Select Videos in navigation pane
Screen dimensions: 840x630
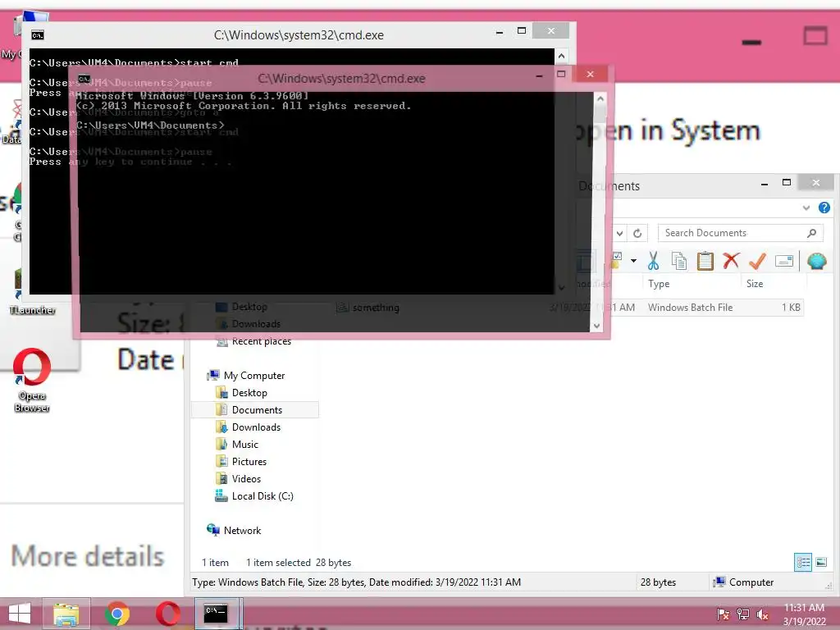[246, 478]
